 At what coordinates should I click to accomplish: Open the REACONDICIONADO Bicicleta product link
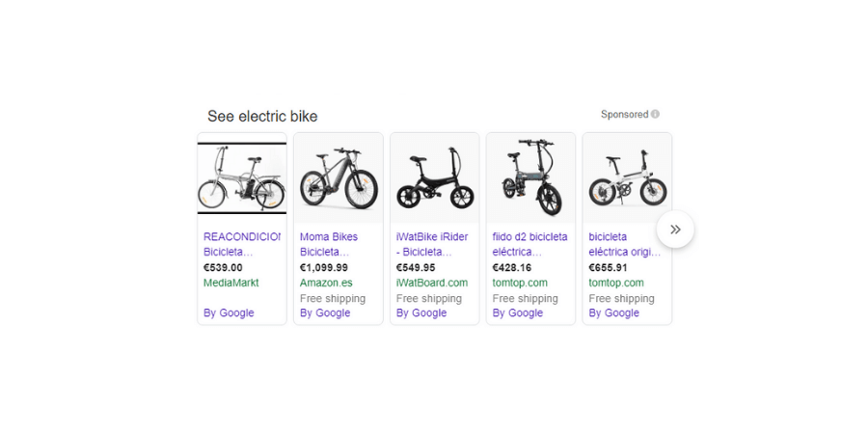[x=242, y=244]
